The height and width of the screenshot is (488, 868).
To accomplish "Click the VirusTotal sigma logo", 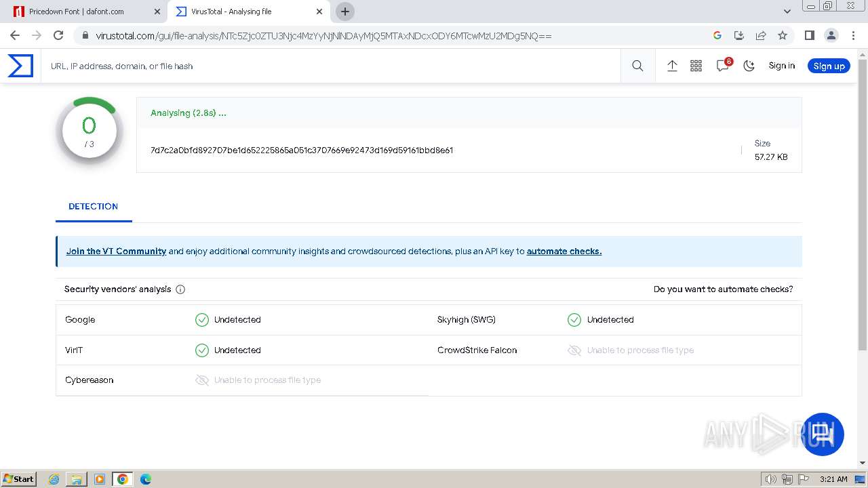I will tap(20, 66).
